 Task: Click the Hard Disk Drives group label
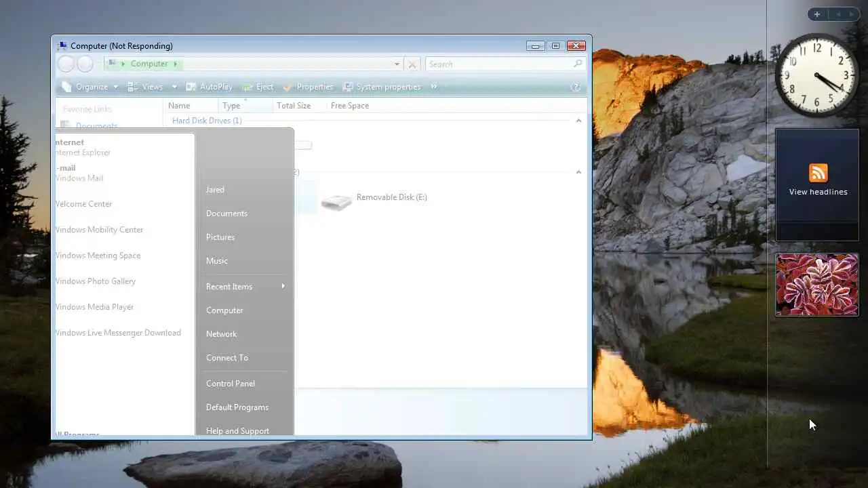[207, 121]
